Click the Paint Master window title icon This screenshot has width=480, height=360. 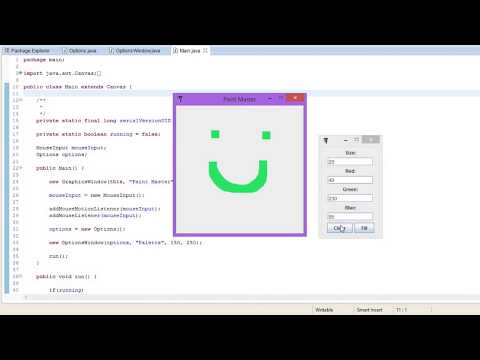click(180, 99)
